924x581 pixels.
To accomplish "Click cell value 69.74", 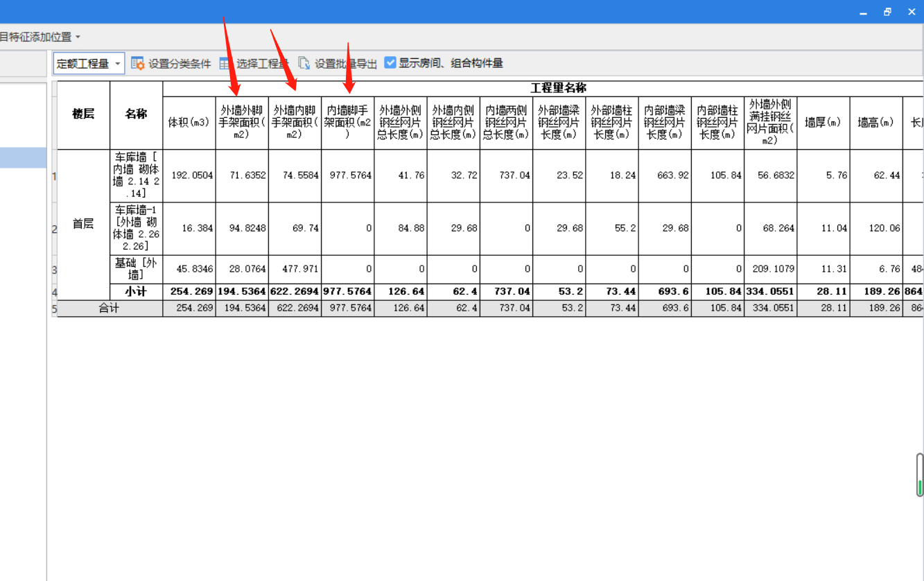I will tap(305, 228).
